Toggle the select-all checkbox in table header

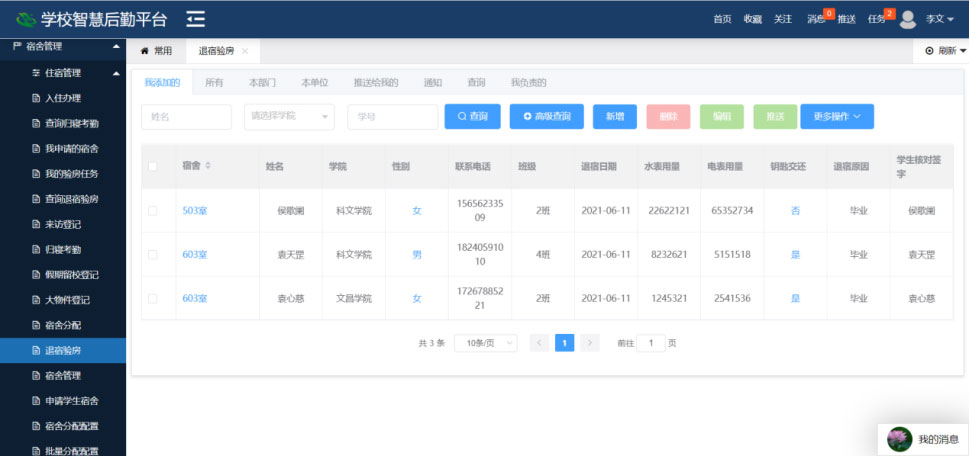(x=153, y=166)
